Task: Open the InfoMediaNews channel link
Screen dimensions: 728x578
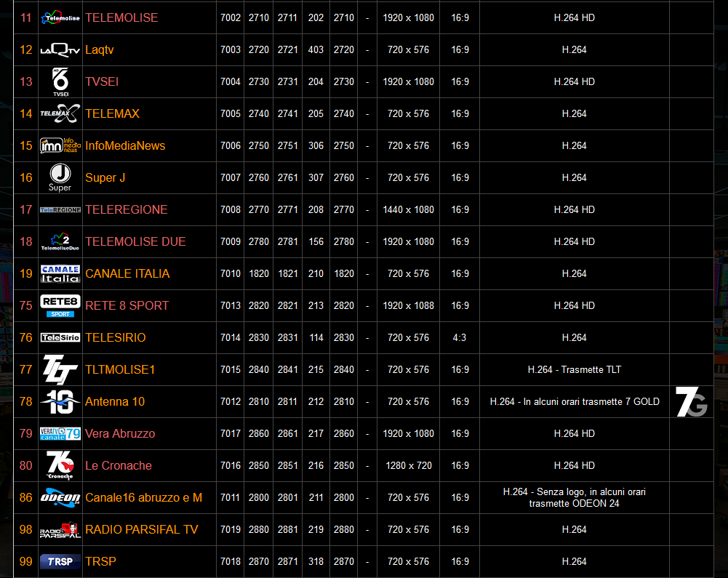Action: pyautogui.click(x=125, y=146)
